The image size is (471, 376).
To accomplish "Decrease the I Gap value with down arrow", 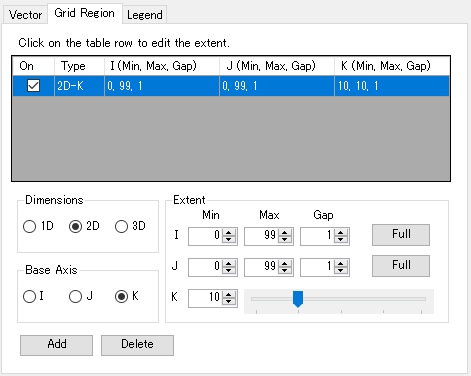I will (x=341, y=240).
